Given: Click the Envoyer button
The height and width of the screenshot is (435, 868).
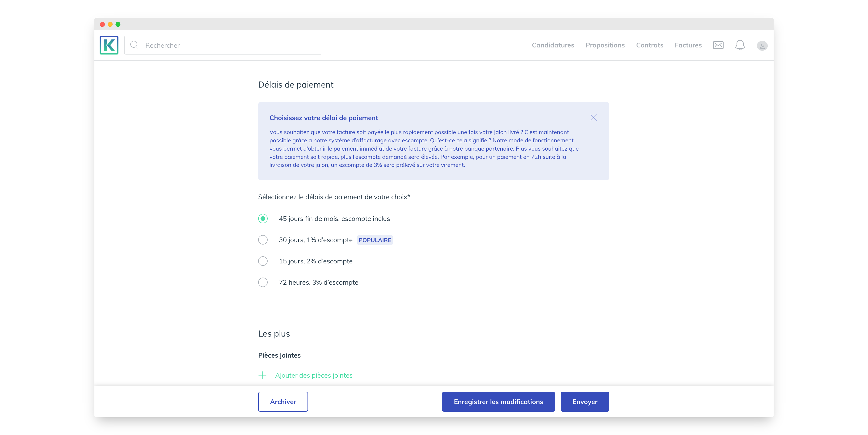Looking at the screenshot, I should tap(585, 402).
